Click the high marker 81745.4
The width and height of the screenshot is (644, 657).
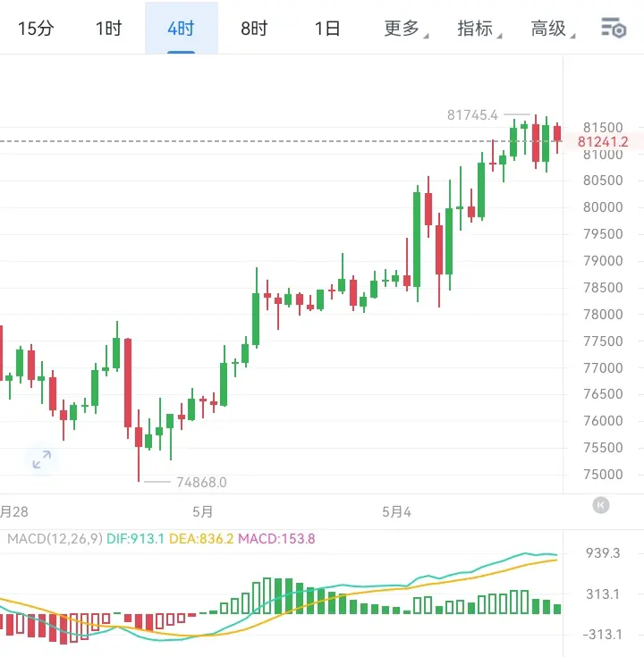(x=472, y=114)
